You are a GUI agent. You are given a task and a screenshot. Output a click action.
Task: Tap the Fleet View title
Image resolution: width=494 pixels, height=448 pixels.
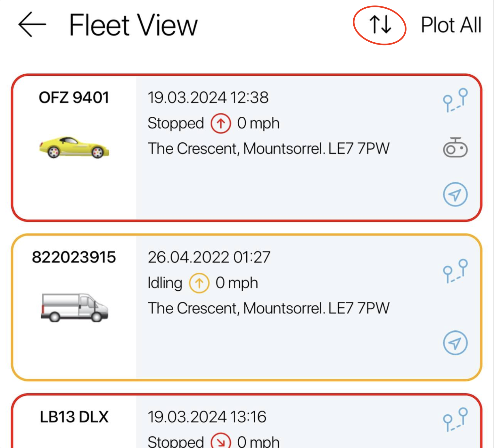[133, 25]
